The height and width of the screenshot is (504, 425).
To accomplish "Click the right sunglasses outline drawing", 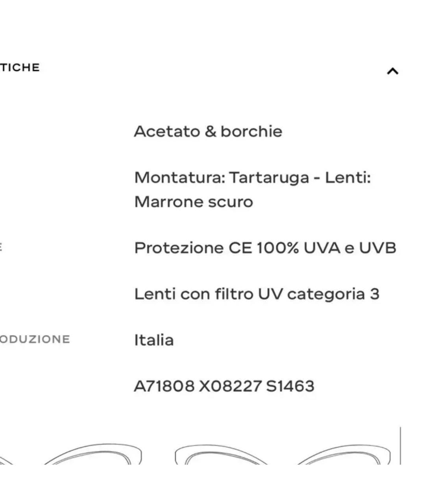I will 283,454.
